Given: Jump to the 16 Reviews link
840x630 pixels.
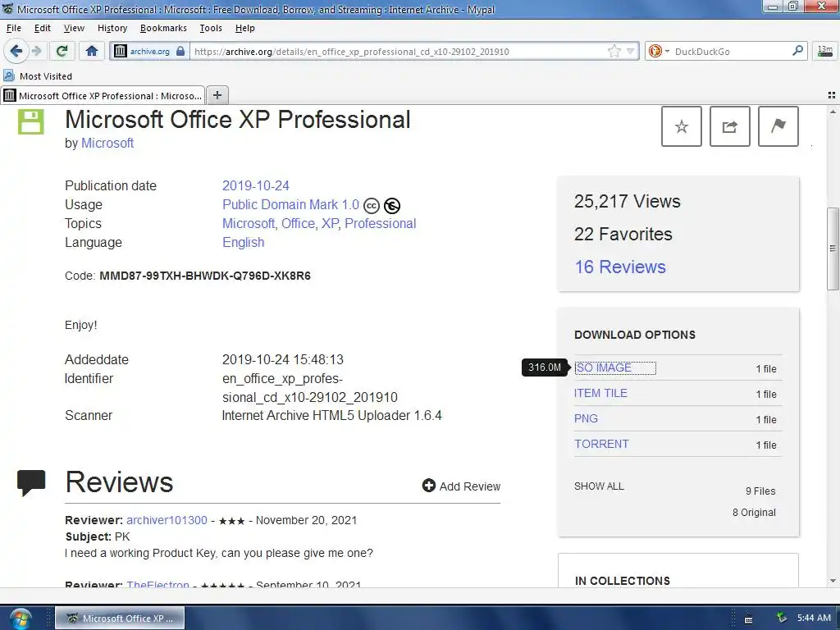Looking at the screenshot, I should click(620, 267).
